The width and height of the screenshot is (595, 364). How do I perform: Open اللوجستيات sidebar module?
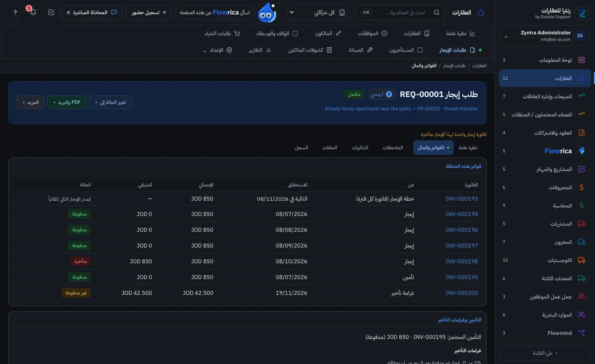pos(545,260)
